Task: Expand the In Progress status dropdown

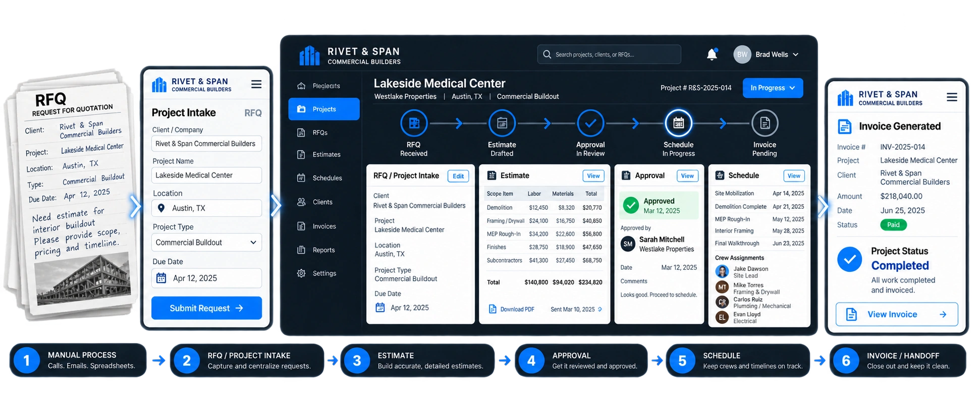Action: click(x=773, y=88)
